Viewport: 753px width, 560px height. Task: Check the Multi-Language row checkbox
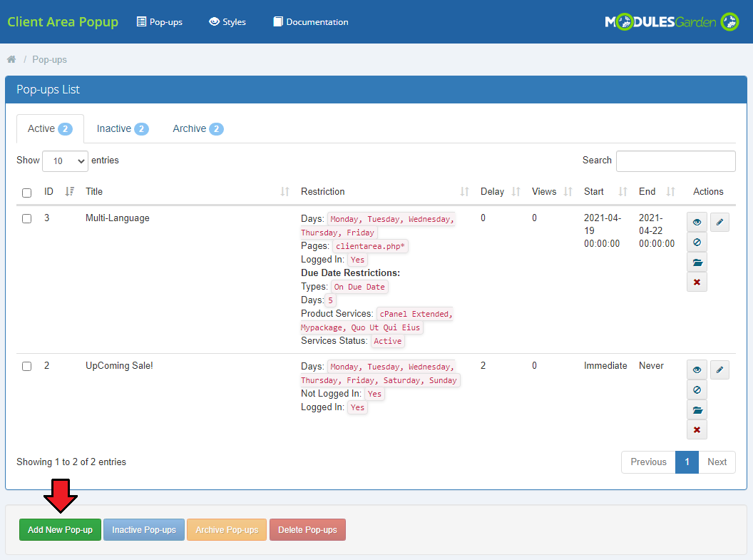[x=27, y=218]
